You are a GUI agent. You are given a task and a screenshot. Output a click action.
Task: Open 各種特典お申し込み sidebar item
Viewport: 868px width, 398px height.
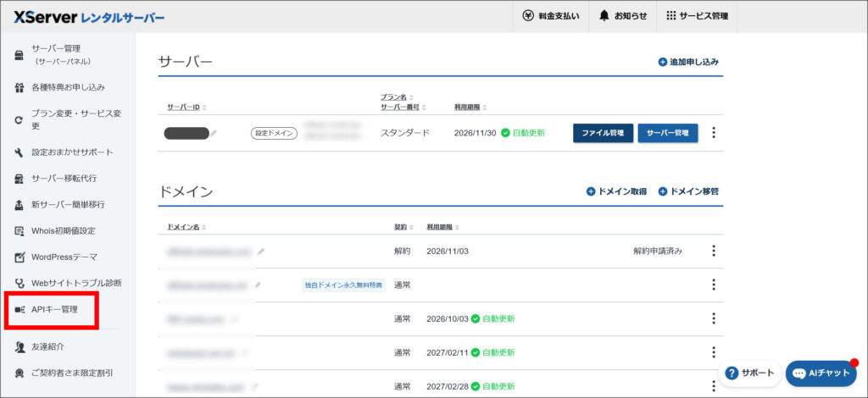[68, 87]
